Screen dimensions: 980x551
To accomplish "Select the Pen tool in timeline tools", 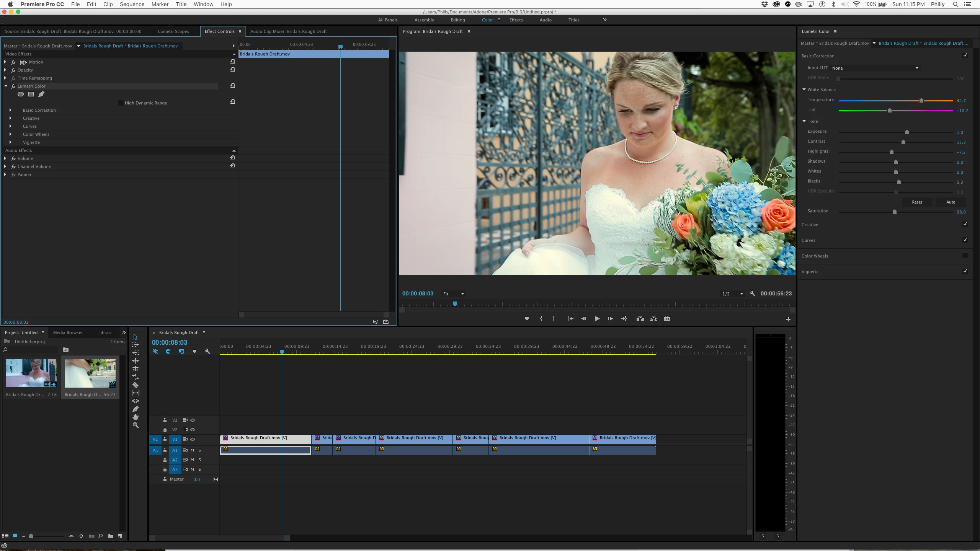I will pyautogui.click(x=136, y=409).
